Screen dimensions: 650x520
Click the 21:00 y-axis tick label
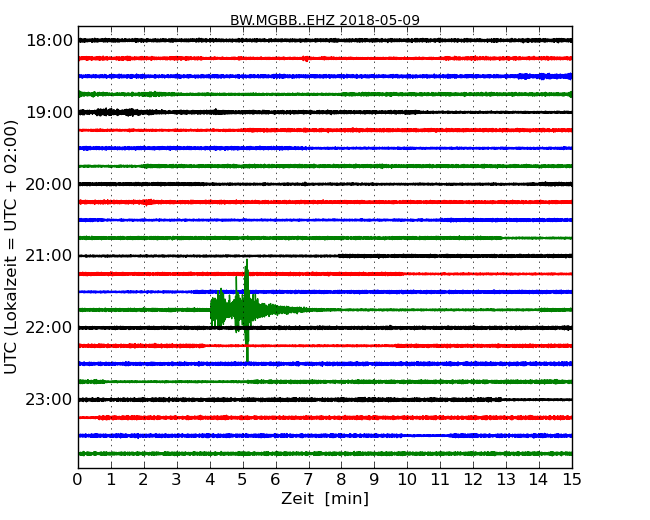tap(49, 256)
